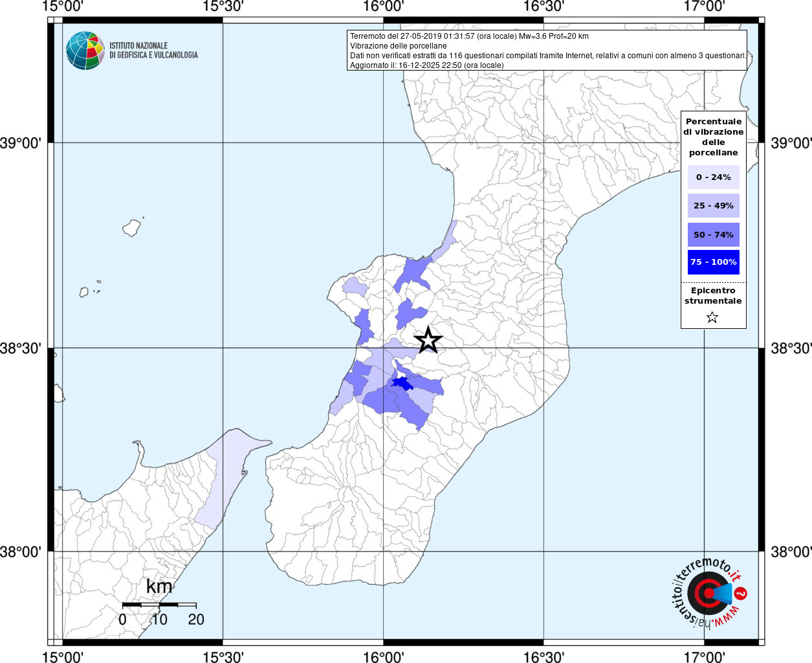Click the left 39°00' latitude label
The image size is (812, 663).
tap(21, 143)
